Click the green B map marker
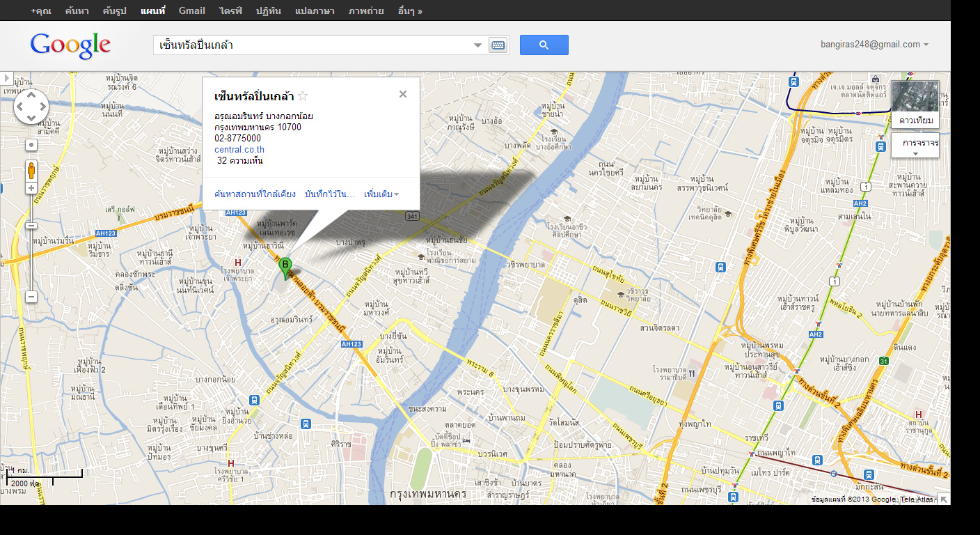This screenshot has height=535, width=980. coord(285,267)
